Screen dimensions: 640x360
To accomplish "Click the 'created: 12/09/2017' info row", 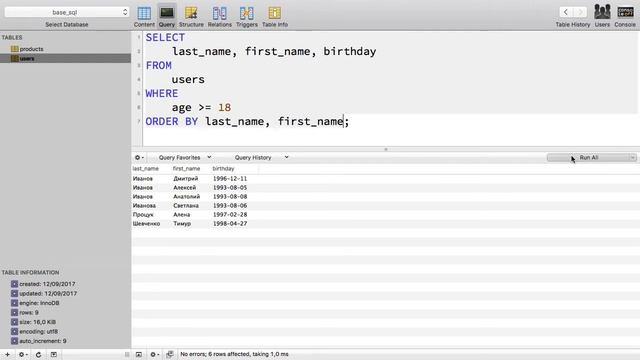I will click(43, 284).
